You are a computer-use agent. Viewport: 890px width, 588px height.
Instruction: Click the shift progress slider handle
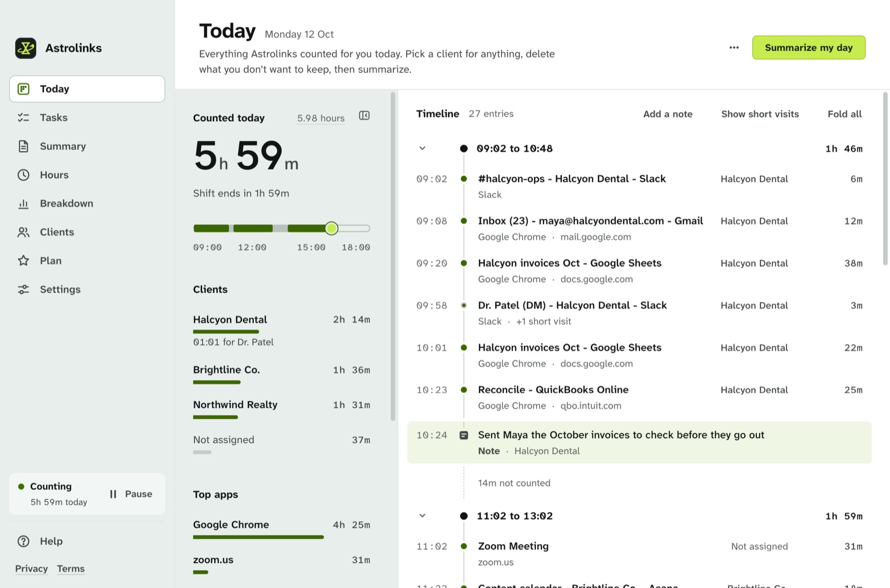332,228
